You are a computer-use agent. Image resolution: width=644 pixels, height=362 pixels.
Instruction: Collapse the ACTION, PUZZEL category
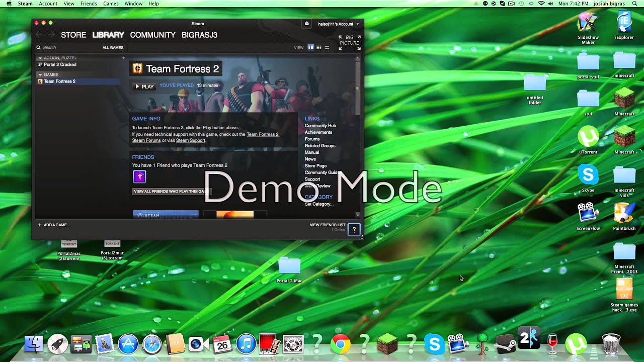point(40,58)
